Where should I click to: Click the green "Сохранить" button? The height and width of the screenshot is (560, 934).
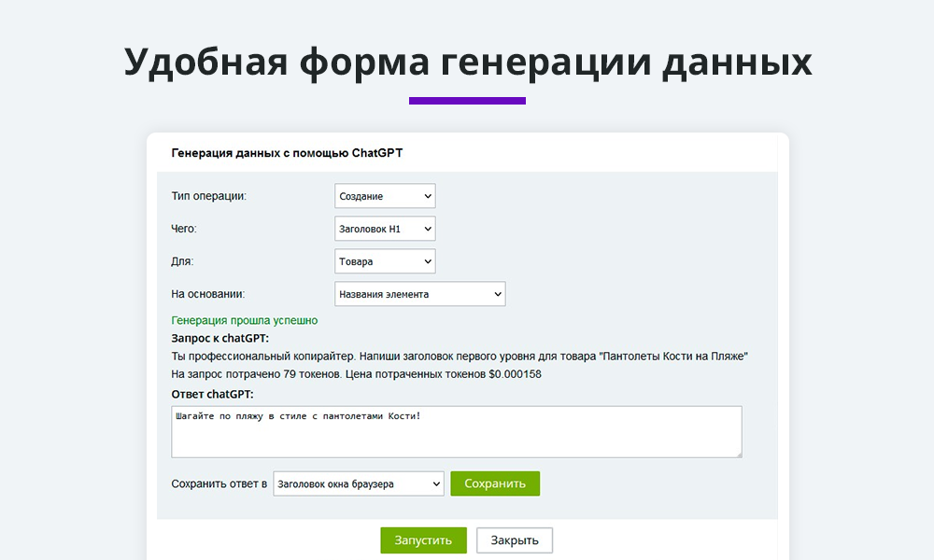[x=495, y=483]
